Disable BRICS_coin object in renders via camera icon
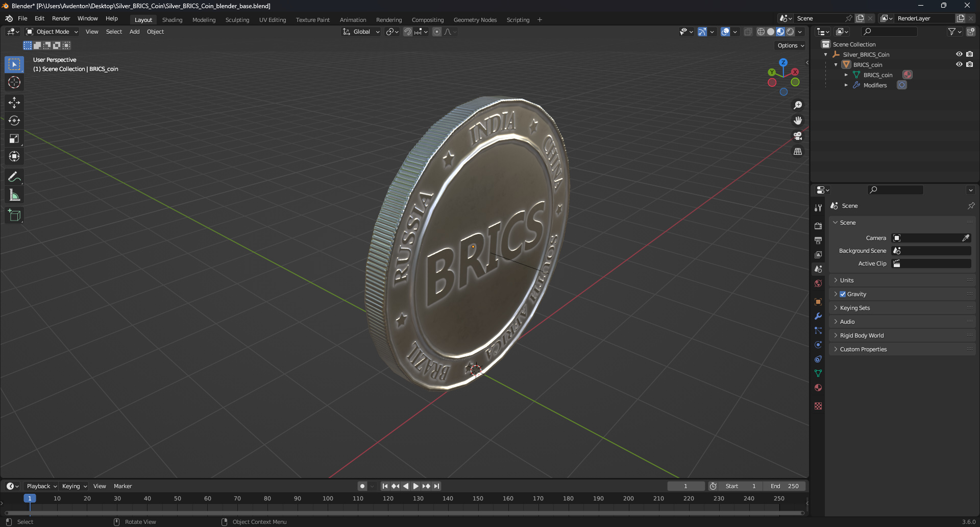The height and width of the screenshot is (527, 980). point(970,64)
